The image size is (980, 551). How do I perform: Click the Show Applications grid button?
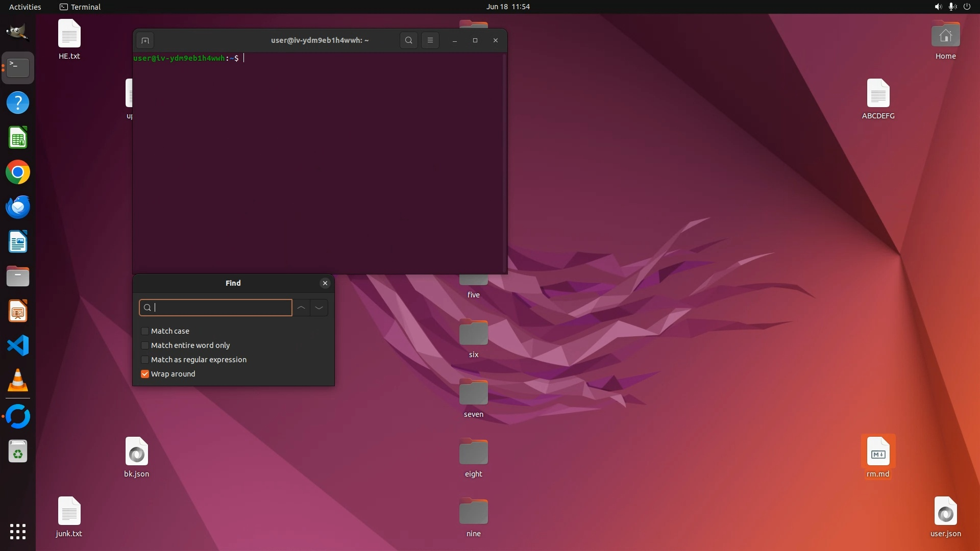tap(18, 532)
